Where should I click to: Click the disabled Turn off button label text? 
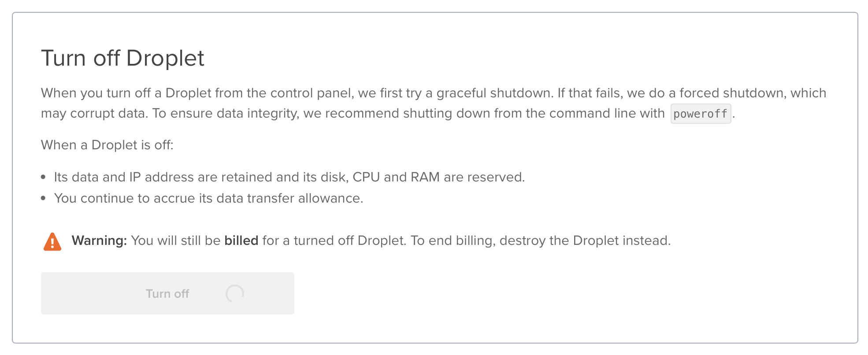167,293
